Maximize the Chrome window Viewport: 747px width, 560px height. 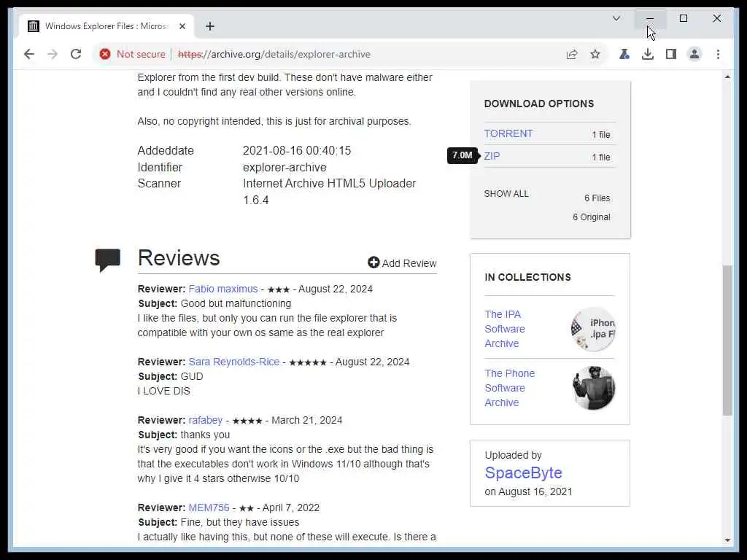point(683,18)
